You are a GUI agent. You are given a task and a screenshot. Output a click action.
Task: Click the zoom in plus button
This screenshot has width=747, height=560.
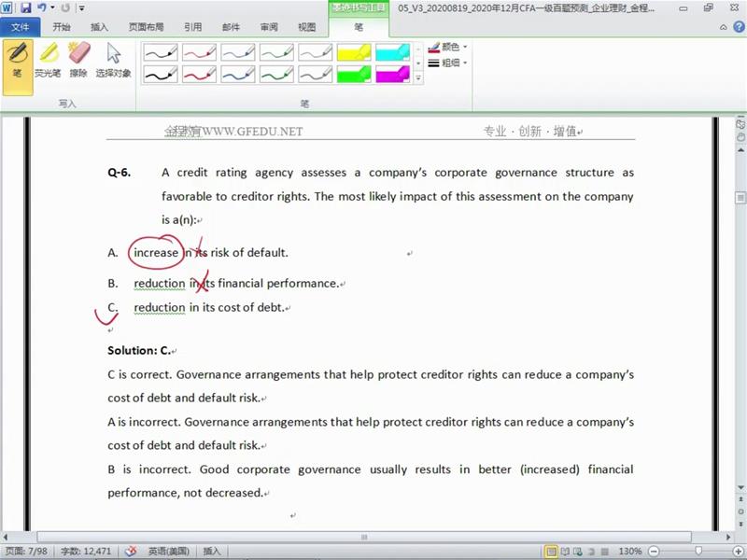[739, 552]
